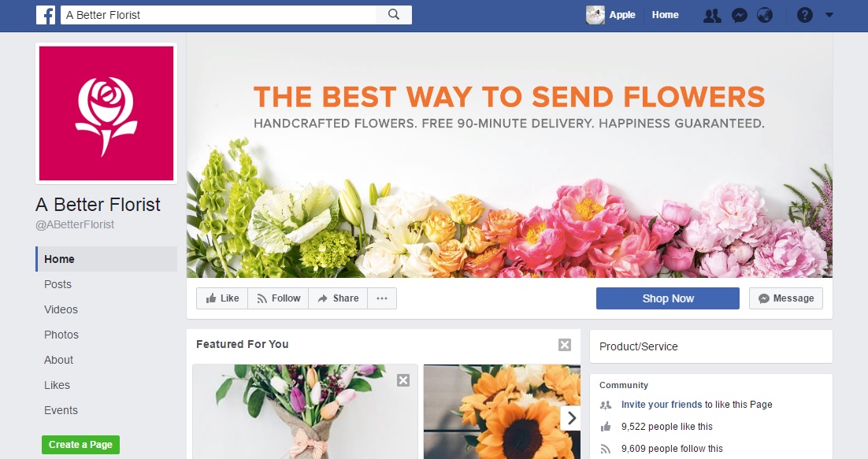The height and width of the screenshot is (459, 868).
Task: Click the search magnifier button
Action: [x=394, y=15]
